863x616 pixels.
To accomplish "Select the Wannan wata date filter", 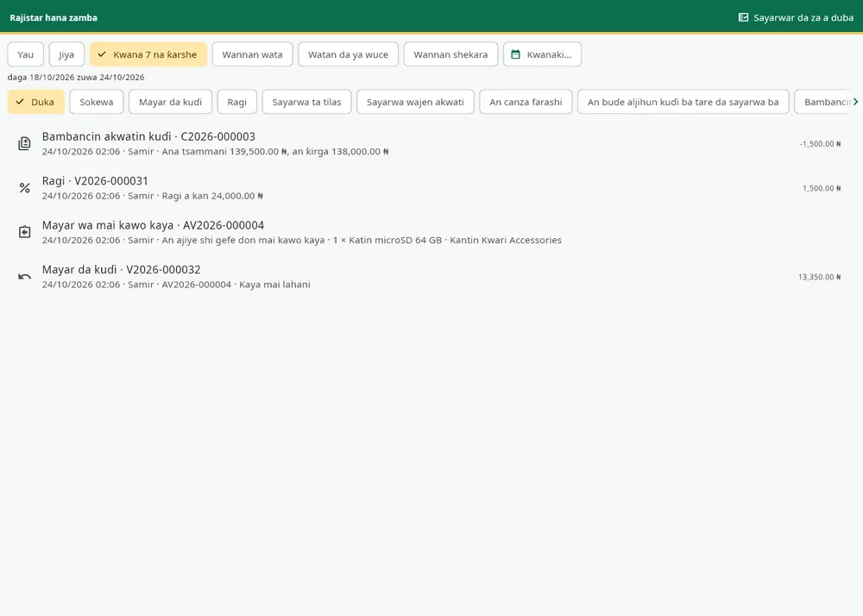I will (252, 54).
